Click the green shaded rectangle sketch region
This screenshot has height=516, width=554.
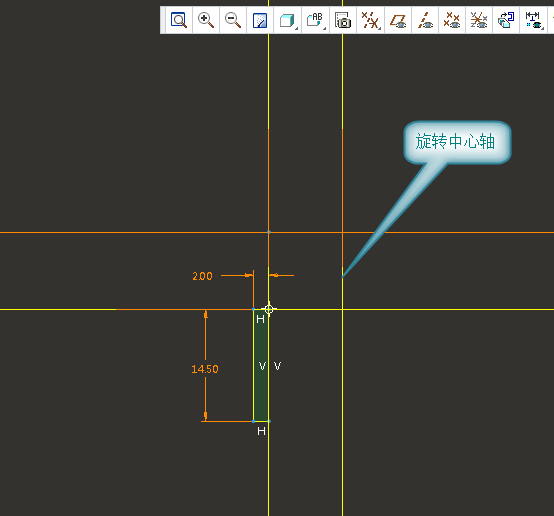pyautogui.click(x=261, y=365)
